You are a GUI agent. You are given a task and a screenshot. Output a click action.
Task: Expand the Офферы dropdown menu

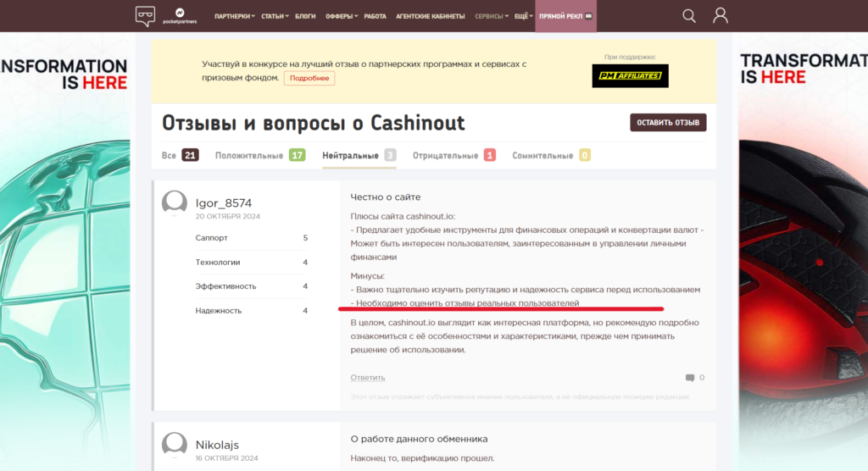(342, 16)
